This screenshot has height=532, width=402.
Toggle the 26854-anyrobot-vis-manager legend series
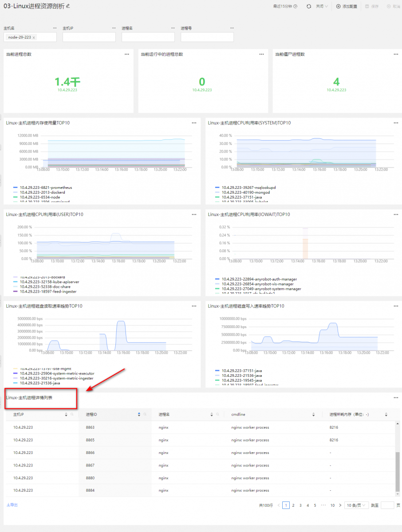point(254,284)
